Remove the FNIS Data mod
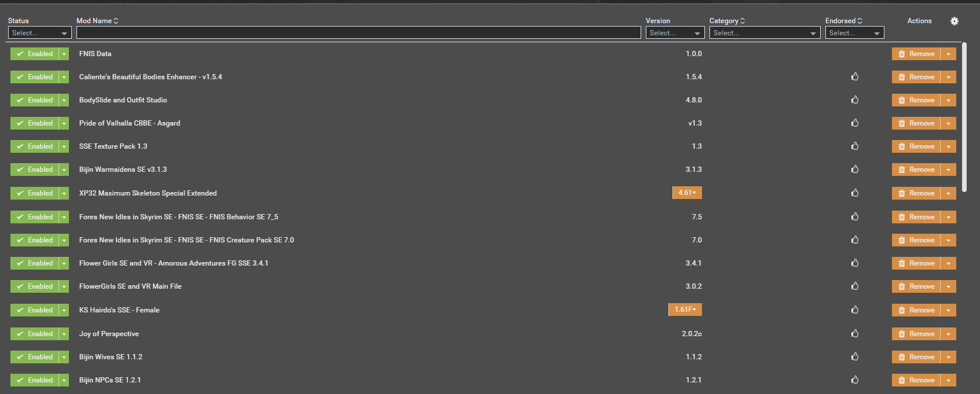 click(916, 54)
